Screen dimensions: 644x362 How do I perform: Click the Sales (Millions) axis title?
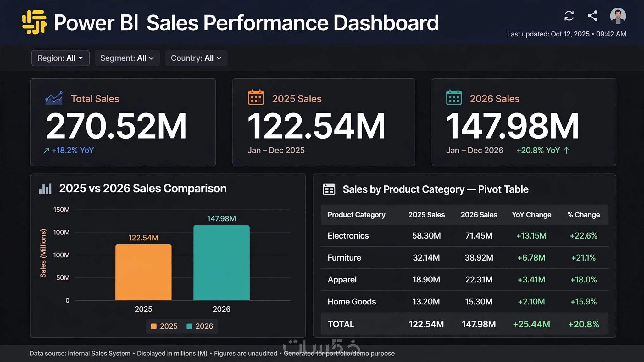[43, 253]
